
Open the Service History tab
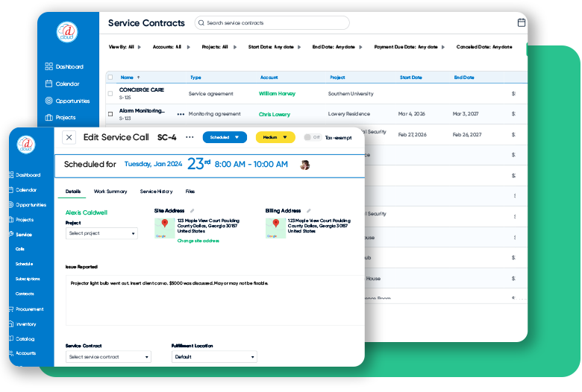click(156, 192)
